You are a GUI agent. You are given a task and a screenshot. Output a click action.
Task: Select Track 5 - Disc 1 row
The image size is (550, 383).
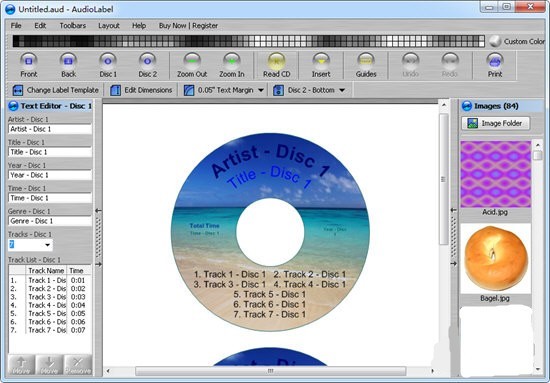[x=50, y=313]
